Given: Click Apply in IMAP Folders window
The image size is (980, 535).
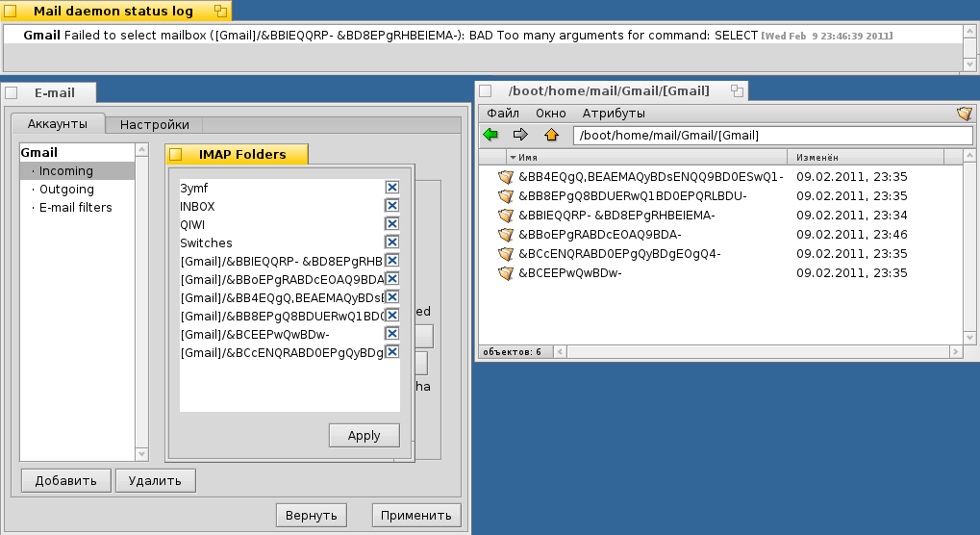Looking at the screenshot, I should [x=364, y=436].
